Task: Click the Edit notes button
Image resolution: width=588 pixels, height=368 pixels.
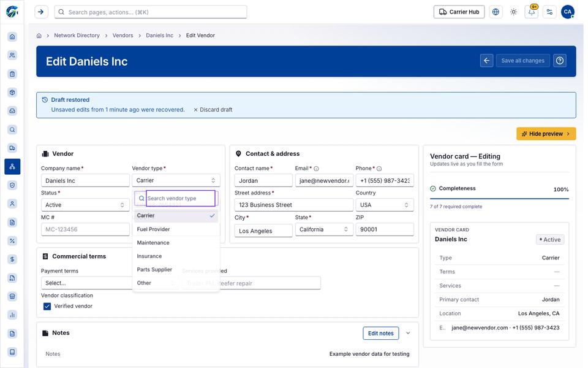Action: 380,333
